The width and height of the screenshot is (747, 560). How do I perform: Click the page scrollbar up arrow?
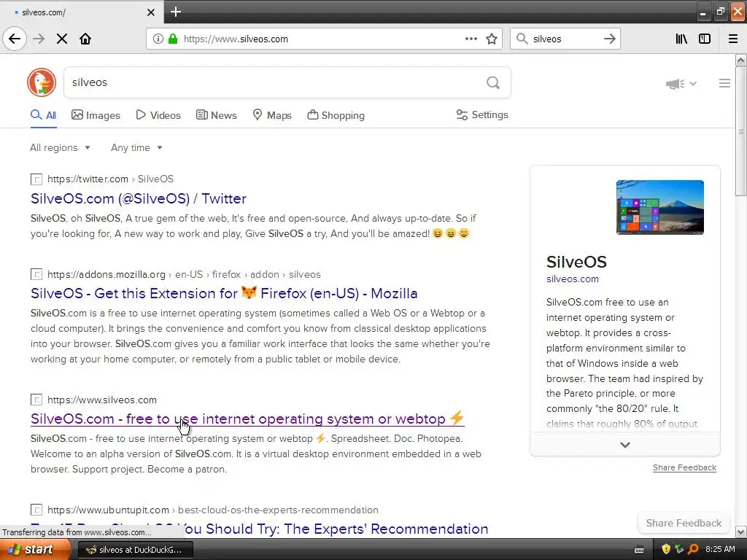tap(741, 60)
